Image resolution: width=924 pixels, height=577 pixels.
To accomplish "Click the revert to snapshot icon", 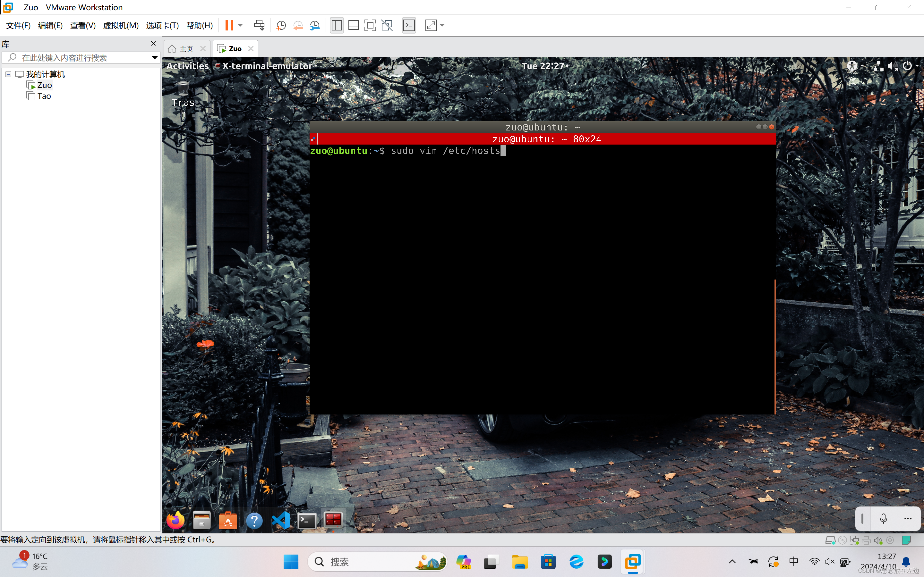I will pyautogui.click(x=298, y=26).
